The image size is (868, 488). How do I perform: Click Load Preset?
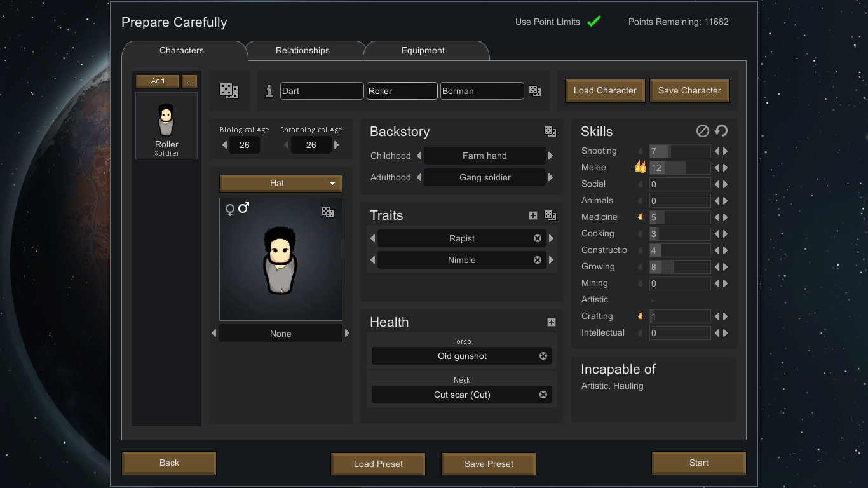[378, 464]
